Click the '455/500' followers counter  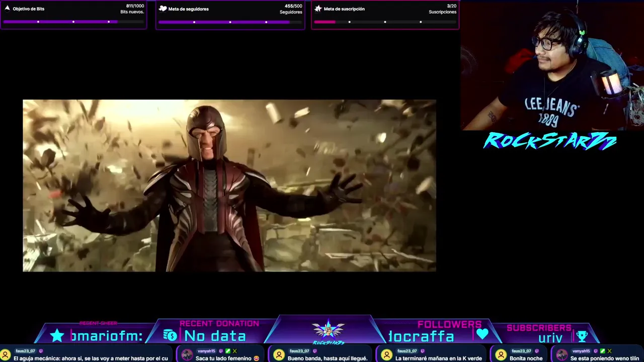point(293,6)
